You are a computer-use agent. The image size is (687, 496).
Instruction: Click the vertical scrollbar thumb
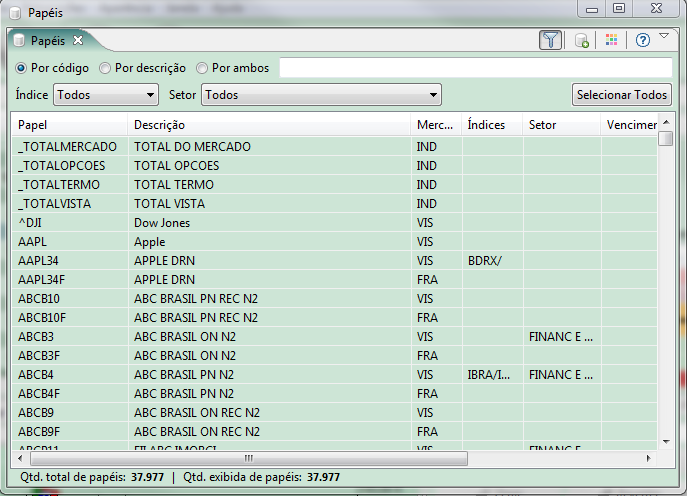[x=666, y=138]
